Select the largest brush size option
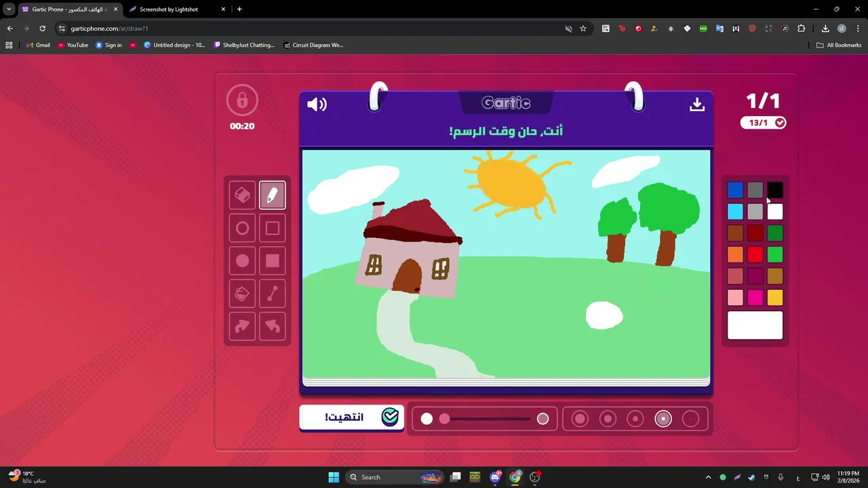 coord(580,419)
